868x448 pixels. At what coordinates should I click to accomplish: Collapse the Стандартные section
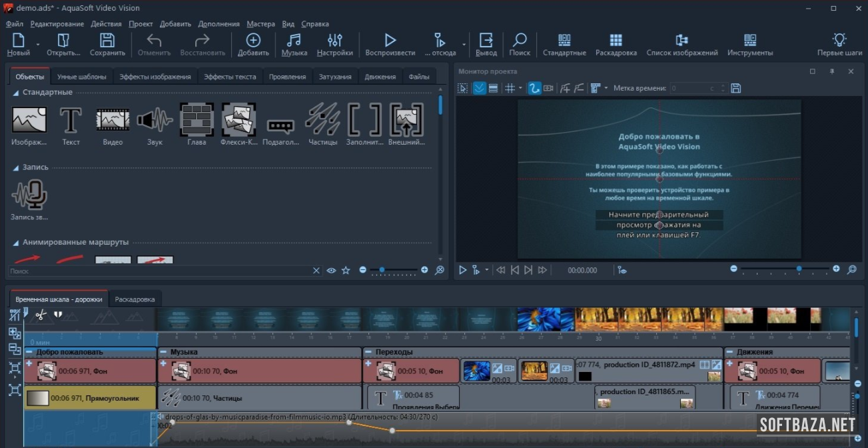pos(16,93)
